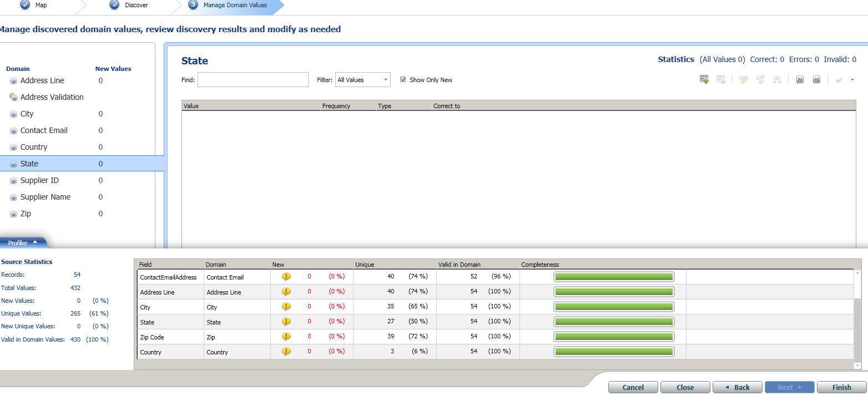Click the Finish button
This screenshot has width=868, height=401.
(x=842, y=387)
